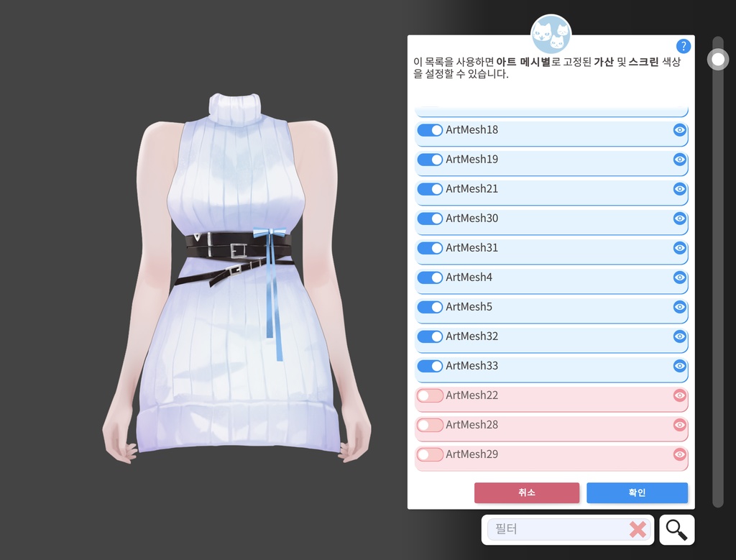The width and height of the screenshot is (736, 560).
Task: Open help via the question mark icon
Action: coord(684,46)
